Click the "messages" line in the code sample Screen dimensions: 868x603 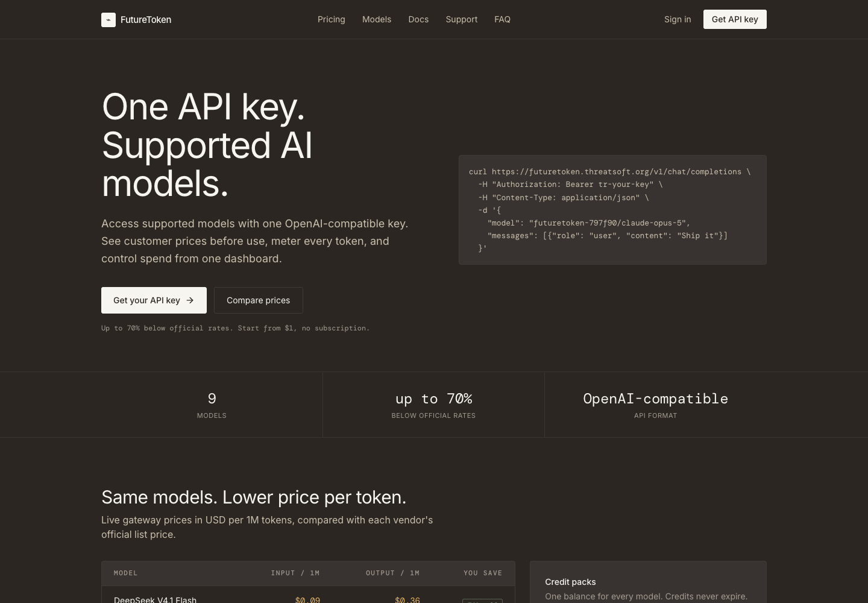[608, 236]
